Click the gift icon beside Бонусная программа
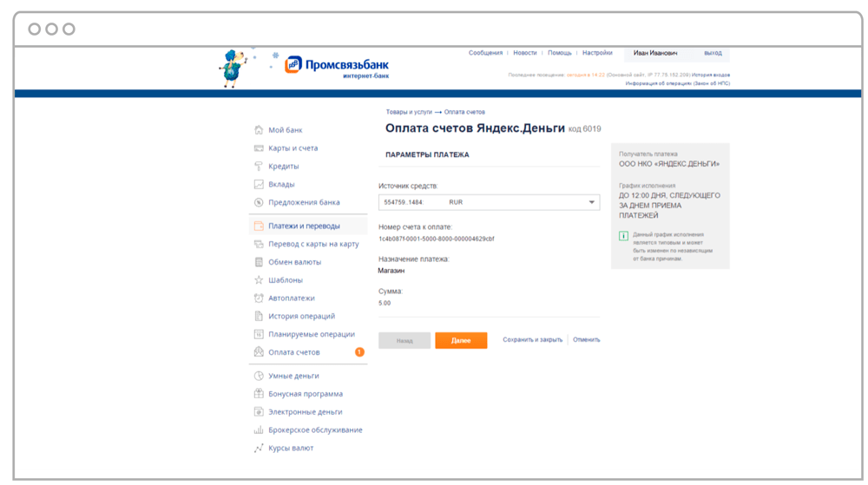The height and width of the screenshot is (485, 868). (x=259, y=394)
